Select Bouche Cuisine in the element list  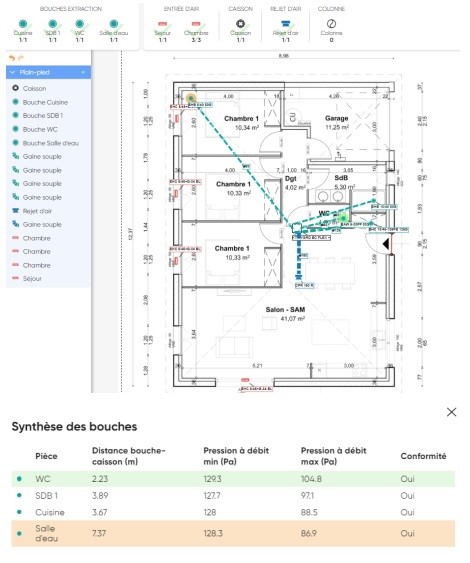click(45, 102)
